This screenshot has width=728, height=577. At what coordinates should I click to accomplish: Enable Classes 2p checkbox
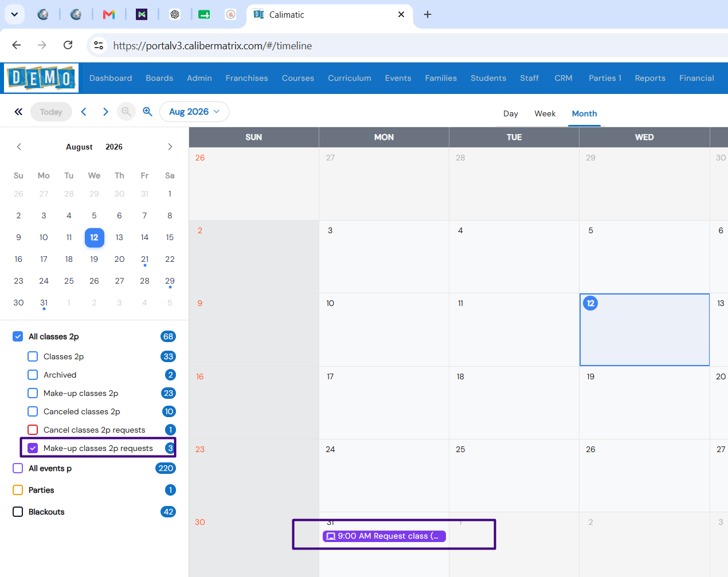[x=33, y=356]
